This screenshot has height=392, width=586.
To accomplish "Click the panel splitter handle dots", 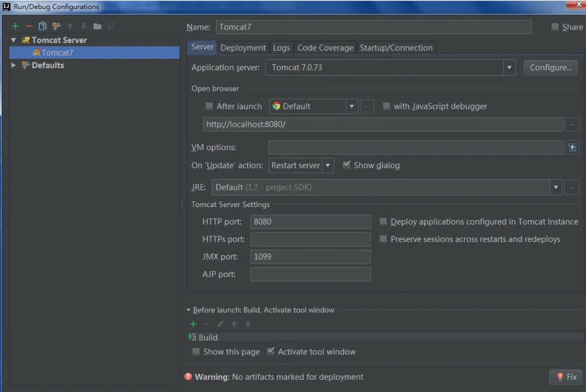I will [182, 204].
